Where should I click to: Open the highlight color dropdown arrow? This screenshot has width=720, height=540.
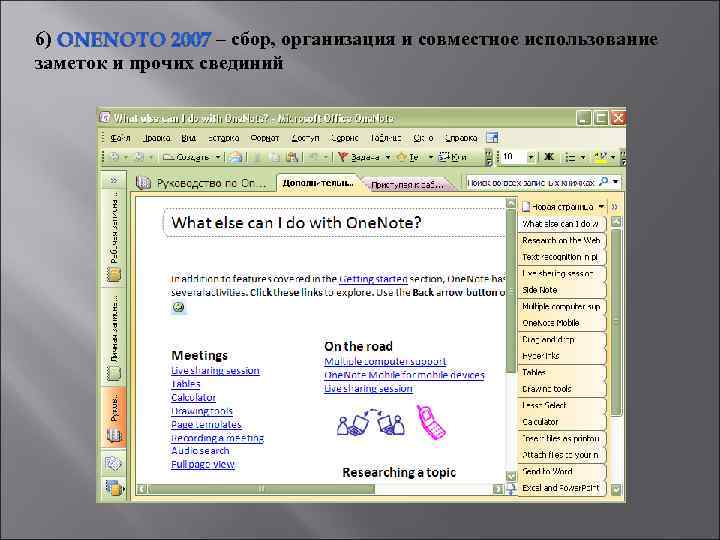click(613, 158)
